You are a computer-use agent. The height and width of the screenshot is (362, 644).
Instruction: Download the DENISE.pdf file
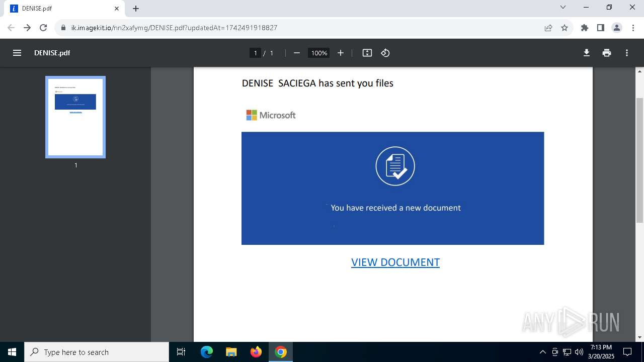[x=587, y=53]
